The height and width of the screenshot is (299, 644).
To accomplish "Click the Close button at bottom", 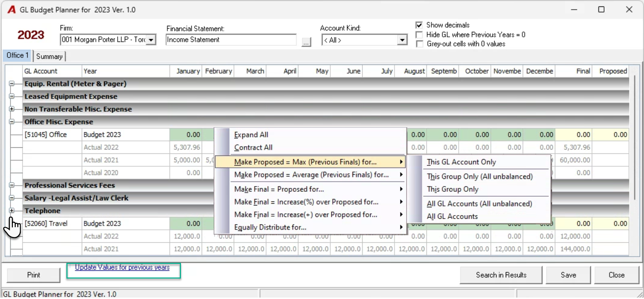I will coord(616,275).
